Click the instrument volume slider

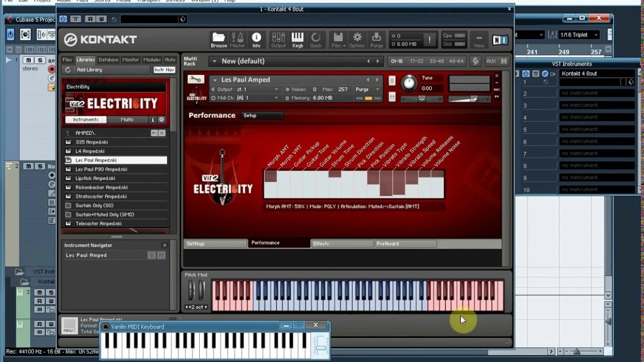(469, 100)
